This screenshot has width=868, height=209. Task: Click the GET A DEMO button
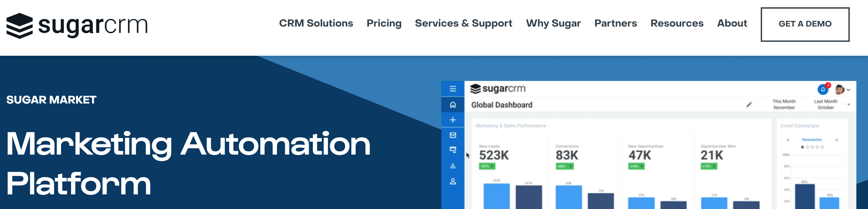point(805,25)
